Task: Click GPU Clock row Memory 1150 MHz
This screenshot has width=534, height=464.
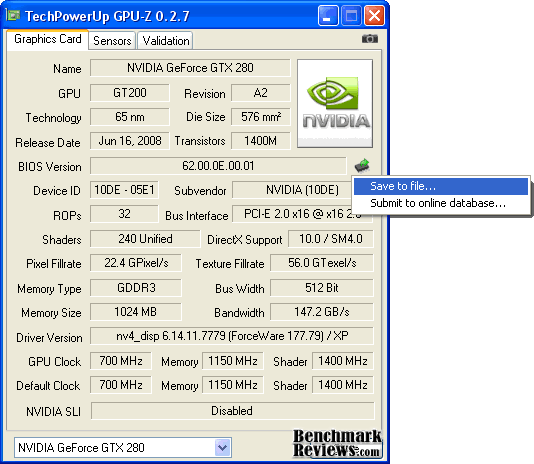Action: pyautogui.click(x=233, y=361)
